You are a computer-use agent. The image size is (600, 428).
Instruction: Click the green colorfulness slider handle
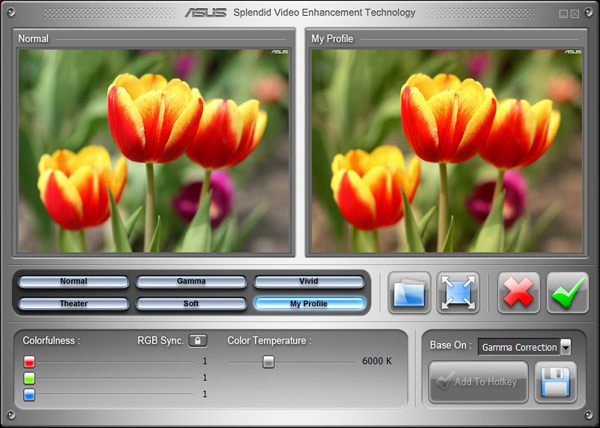pos(29,378)
